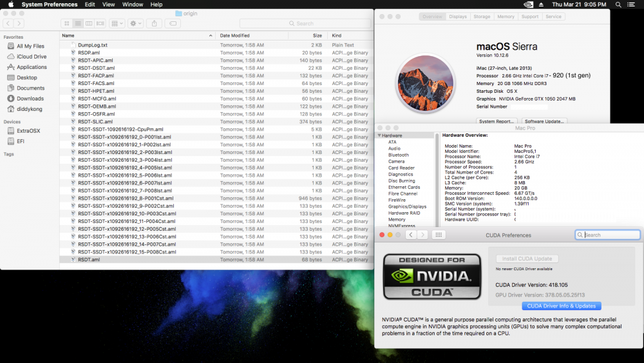This screenshot has height=363, width=644.
Task: Go forward in CUDA Preferences window
Action: tap(422, 235)
